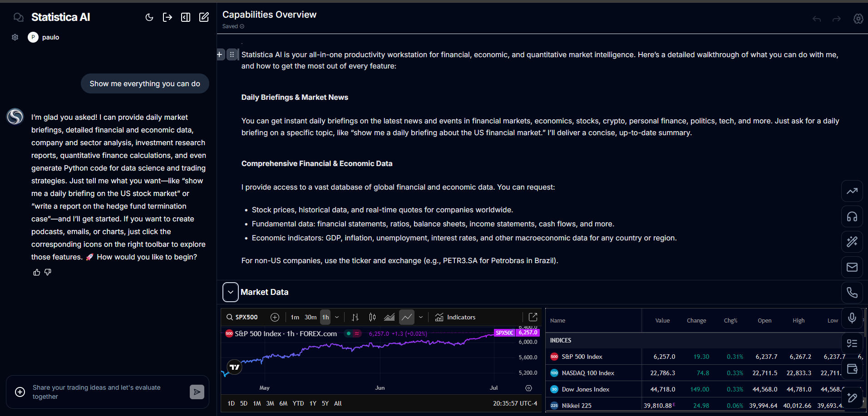Click the Statistica AI chat-bubbles logo
Viewport: 868px width, 416px height.
tap(19, 17)
